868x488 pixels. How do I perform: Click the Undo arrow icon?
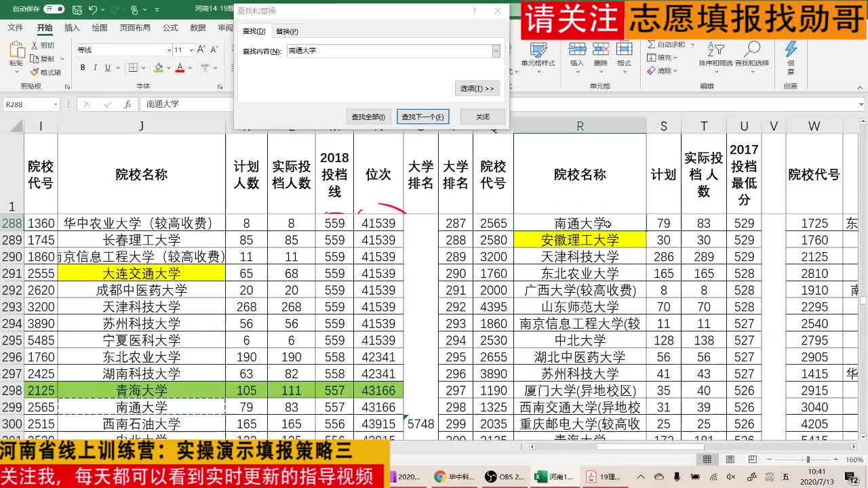[94, 9]
